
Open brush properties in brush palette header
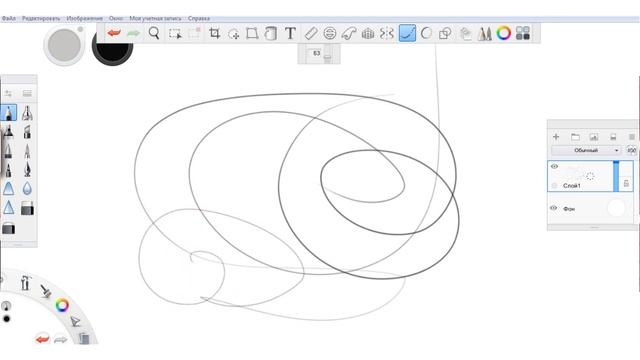tap(8, 93)
